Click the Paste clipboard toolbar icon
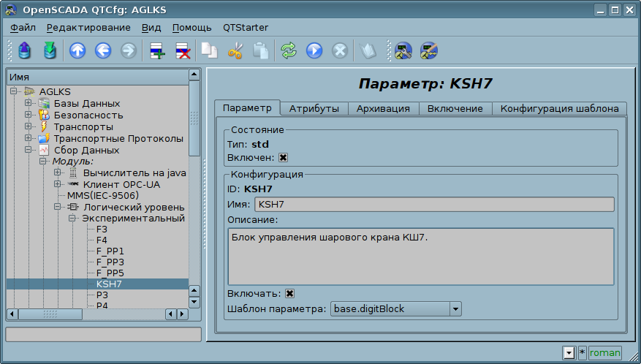This screenshot has height=364, width=641. 260,51
